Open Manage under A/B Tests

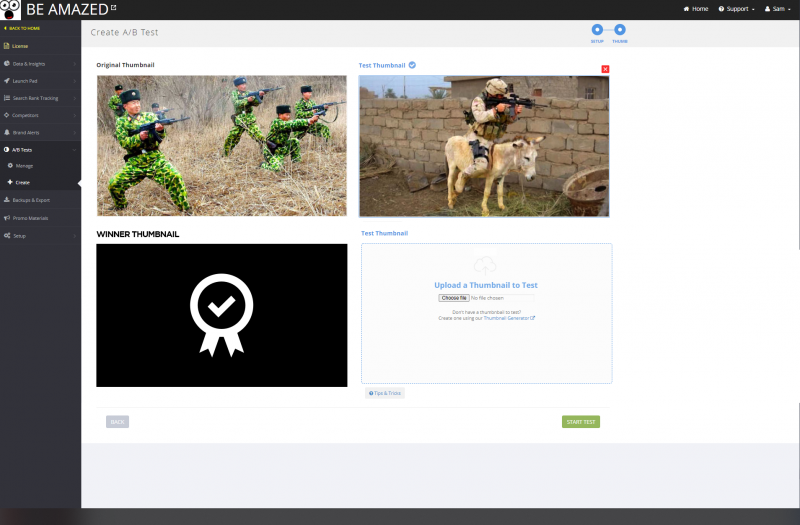click(24, 165)
